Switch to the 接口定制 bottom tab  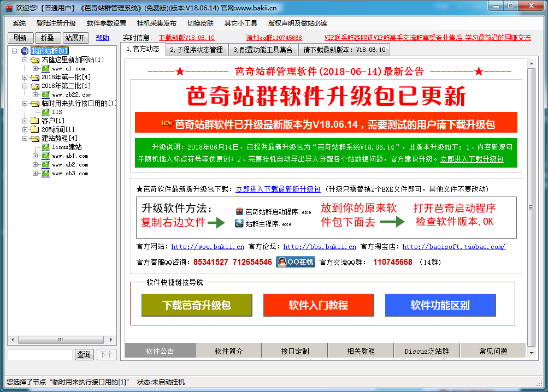tap(295, 351)
